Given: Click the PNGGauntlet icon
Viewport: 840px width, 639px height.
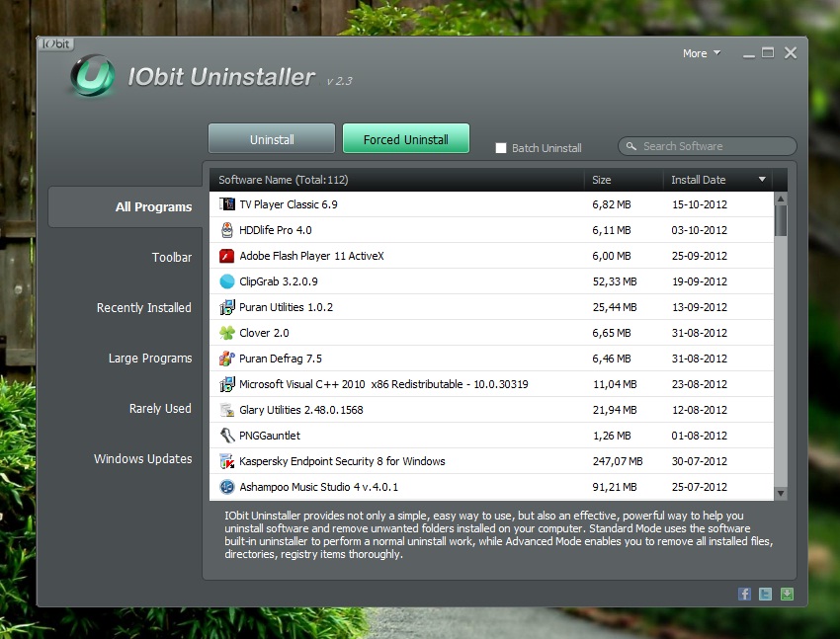Looking at the screenshot, I should pyautogui.click(x=227, y=436).
